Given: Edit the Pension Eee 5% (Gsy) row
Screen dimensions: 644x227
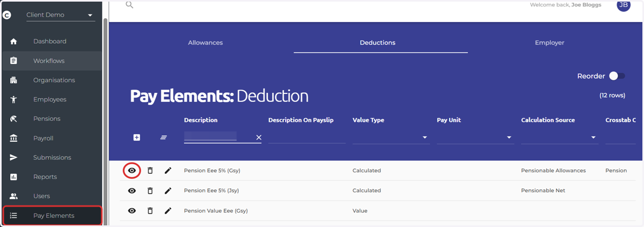Looking at the screenshot, I should (168, 170).
